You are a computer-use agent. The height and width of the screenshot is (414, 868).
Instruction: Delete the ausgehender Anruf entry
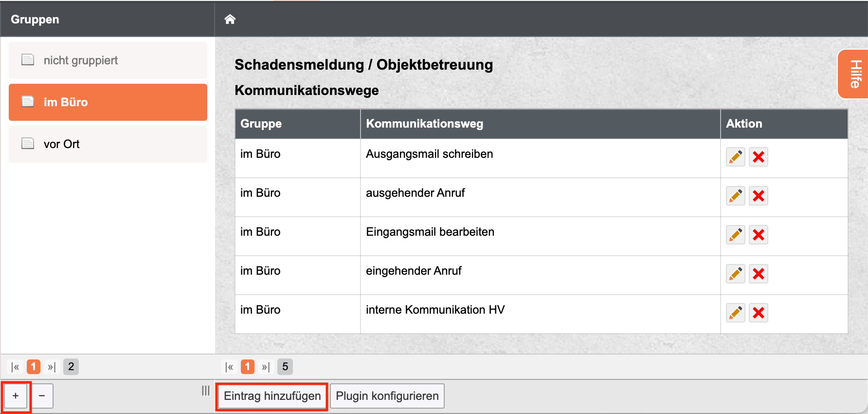pos(759,196)
